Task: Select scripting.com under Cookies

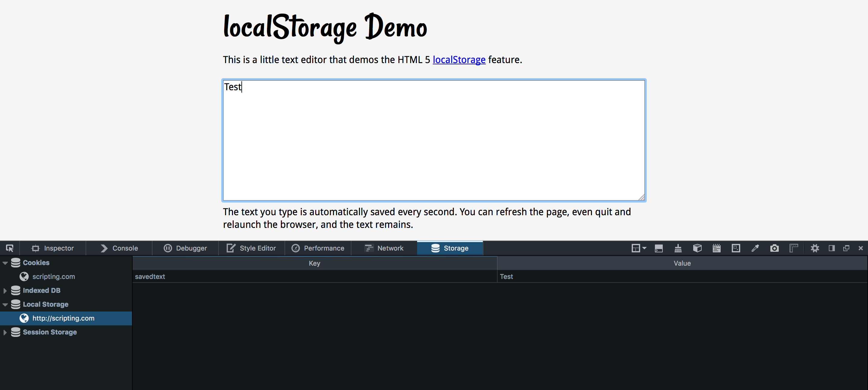Action: pos(54,277)
